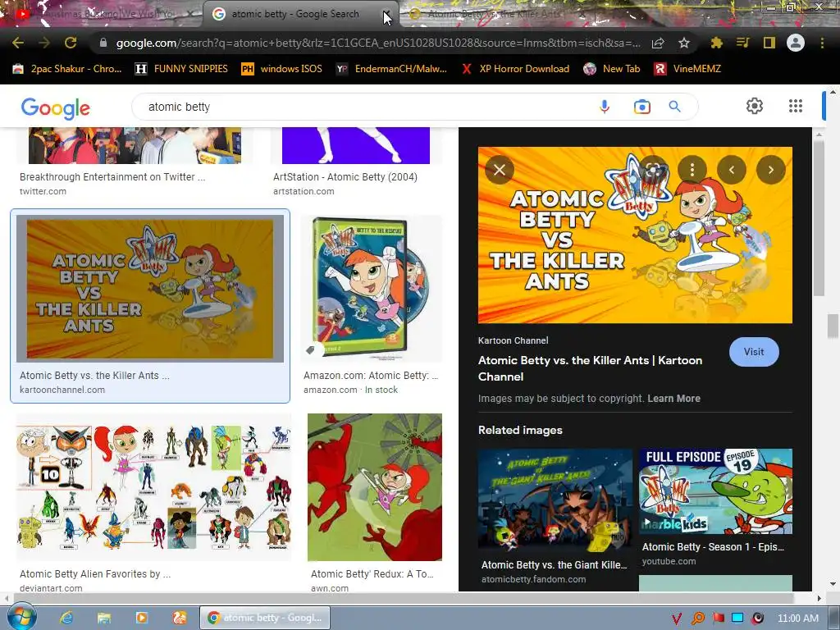Open the XP Horror Download bookmark
This screenshot has width=840, height=630.
coord(515,69)
